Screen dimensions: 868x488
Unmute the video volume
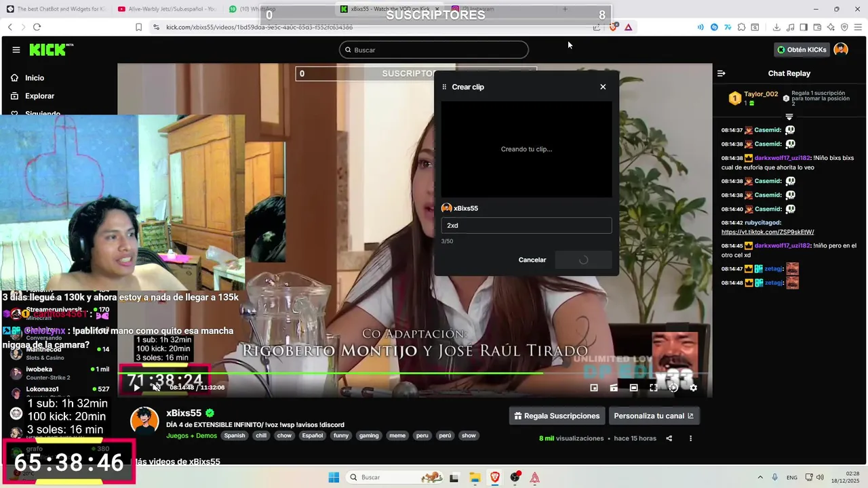[157, 388]
